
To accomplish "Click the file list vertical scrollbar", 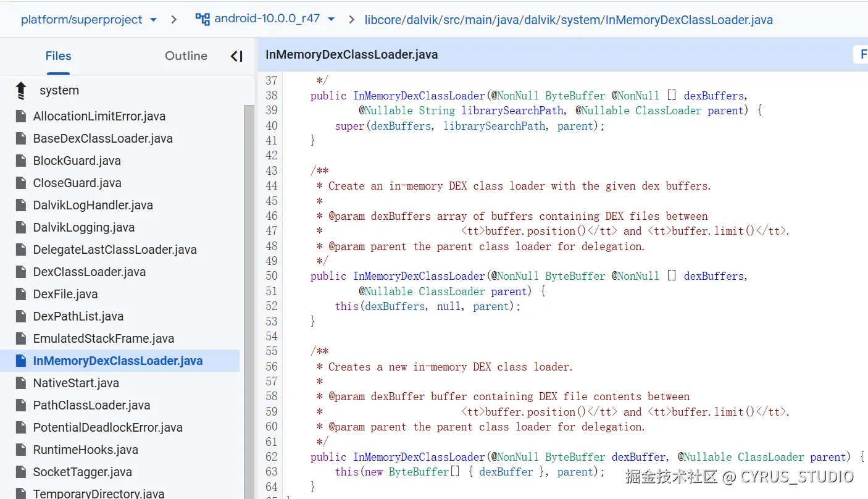I will 249,301.
